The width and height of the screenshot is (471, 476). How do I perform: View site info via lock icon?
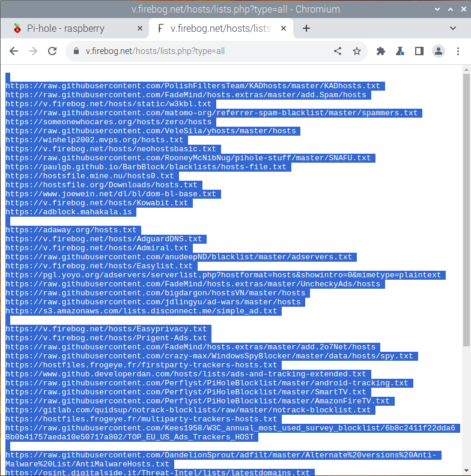(76, 51)
